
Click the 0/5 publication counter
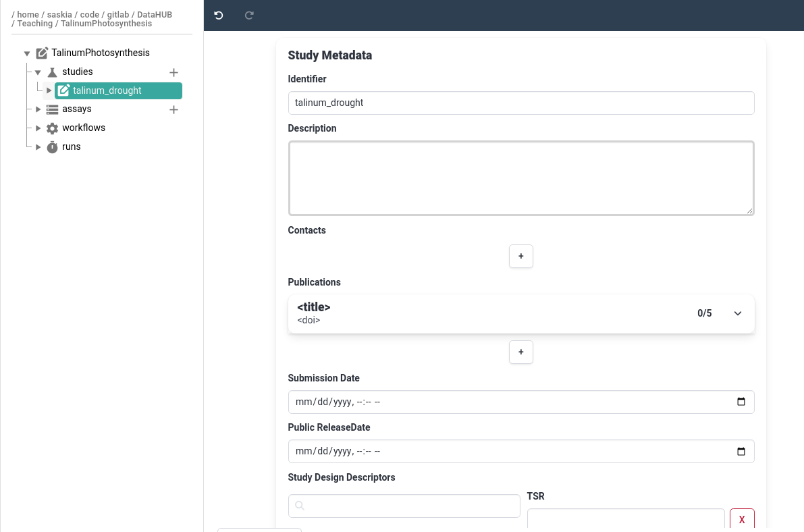tap(705, 313)
